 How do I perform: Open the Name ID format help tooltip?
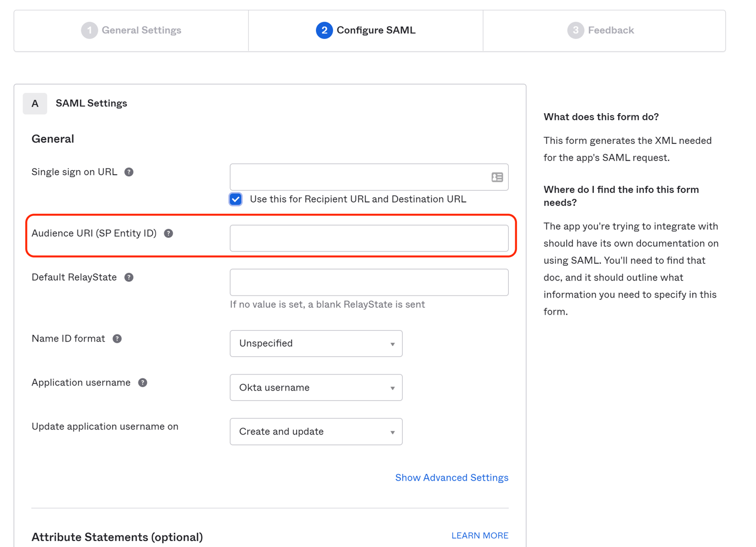point(116,338)
